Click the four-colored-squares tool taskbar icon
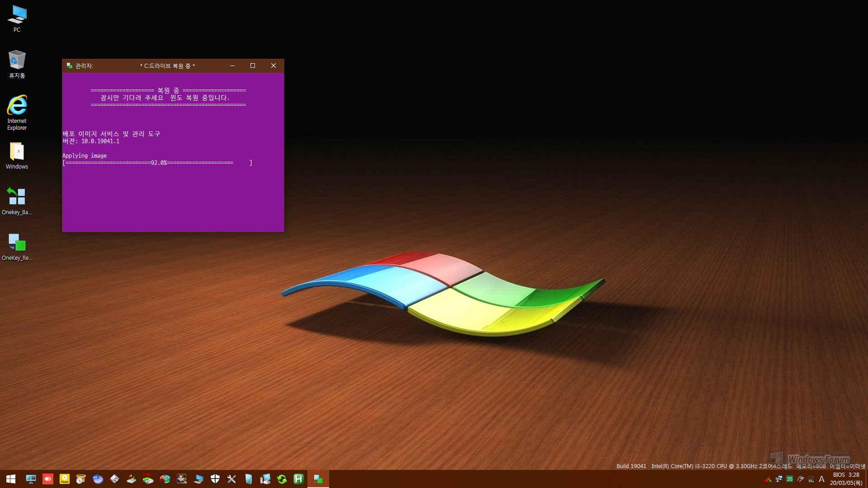Screen dimensions: 868x488 (182, 479)
